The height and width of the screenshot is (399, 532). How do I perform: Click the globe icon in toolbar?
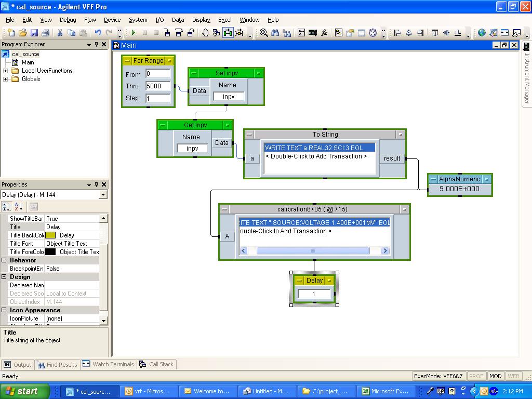click(x=482, y=33)
